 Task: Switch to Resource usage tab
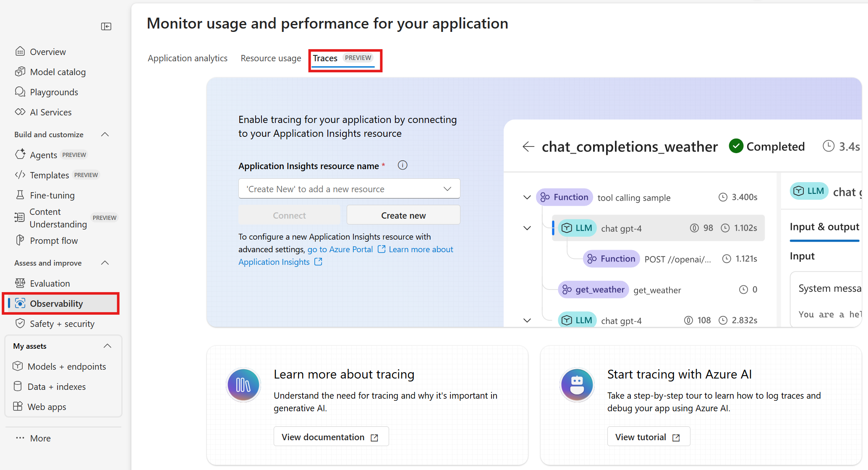tap(271, 58)
